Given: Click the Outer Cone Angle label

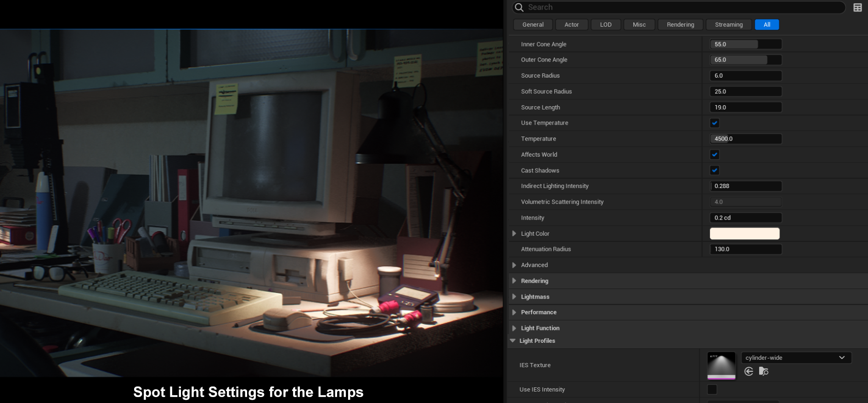Looking at the screenshot, I should coord(544,60).
